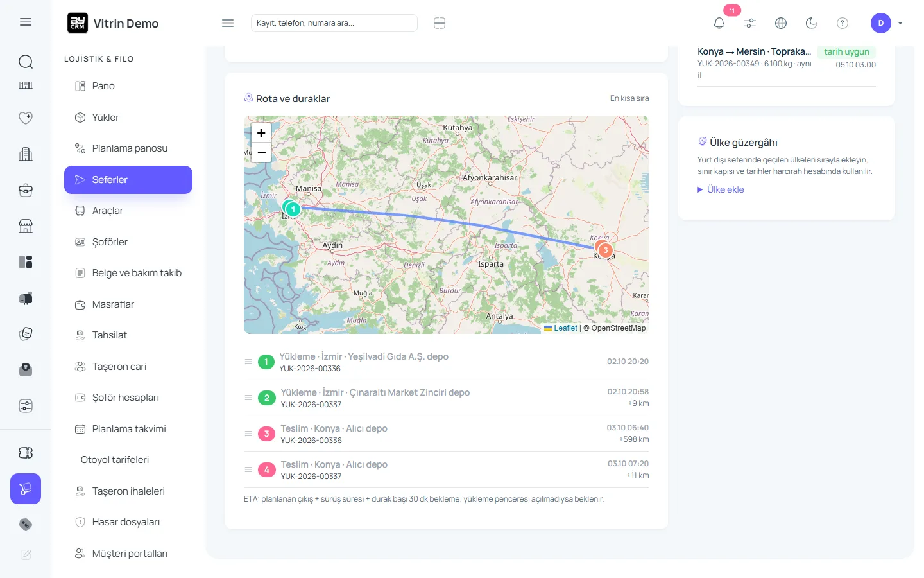
Task: Click map marker 1 at İzmir
Action: click(293, 209)
